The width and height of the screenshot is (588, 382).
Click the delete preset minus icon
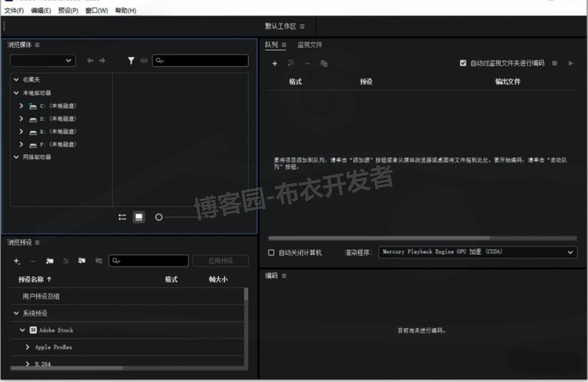33,261
